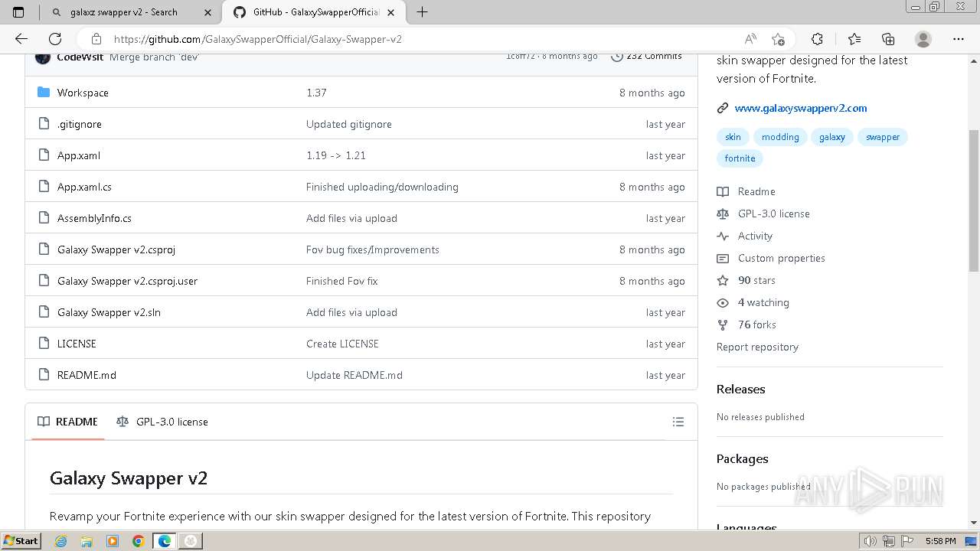Open the tab actions menu icon
The width and height of the screenshot is (980, 551).
[18, 12]
